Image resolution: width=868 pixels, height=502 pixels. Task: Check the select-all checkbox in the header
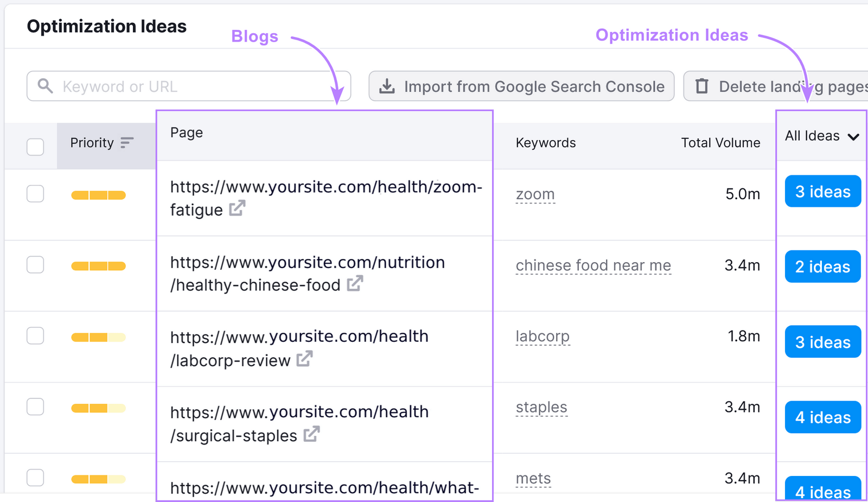35,147
